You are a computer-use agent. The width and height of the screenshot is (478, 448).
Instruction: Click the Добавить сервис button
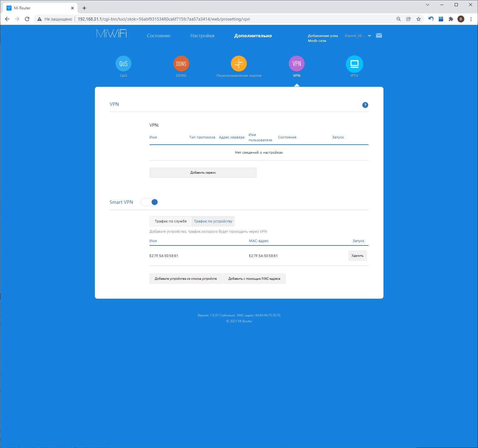pos(203,173)
